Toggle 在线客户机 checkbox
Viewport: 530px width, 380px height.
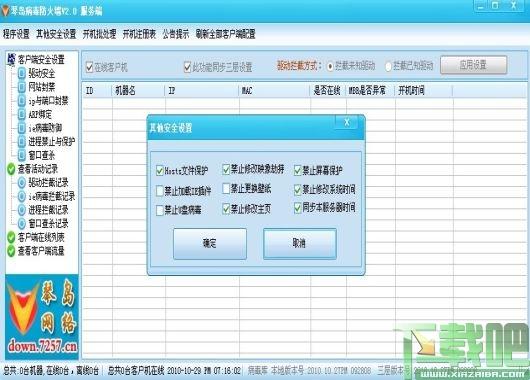(x=89, y=67)
